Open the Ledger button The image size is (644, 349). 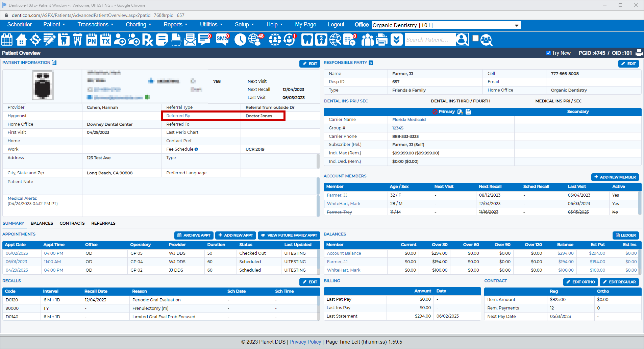[626, 235]
